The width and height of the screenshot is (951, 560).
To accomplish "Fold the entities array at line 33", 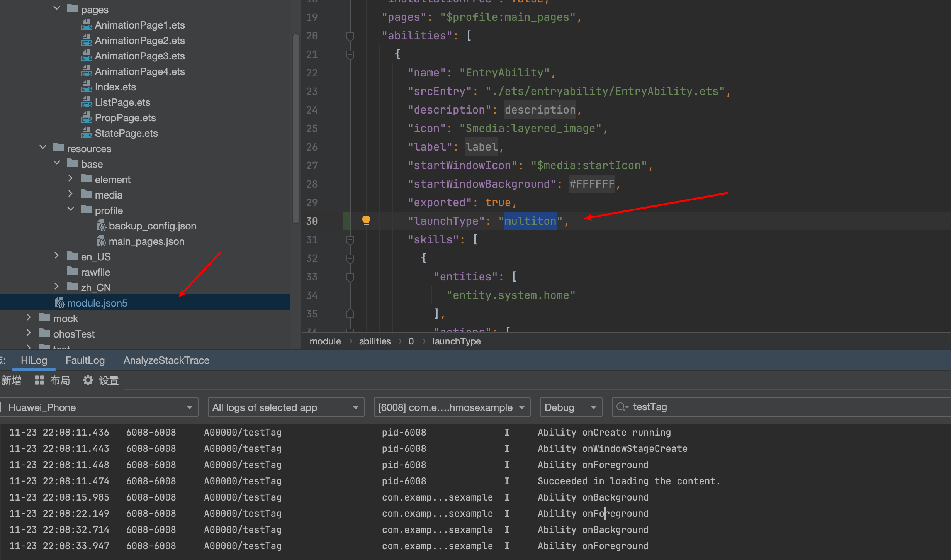I will [350, 277].
